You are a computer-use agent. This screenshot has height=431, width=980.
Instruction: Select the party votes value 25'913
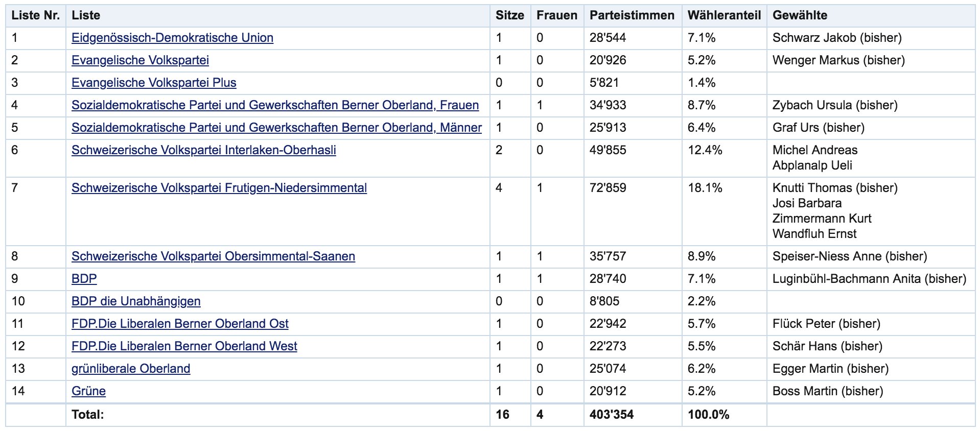tap(608, 128)
